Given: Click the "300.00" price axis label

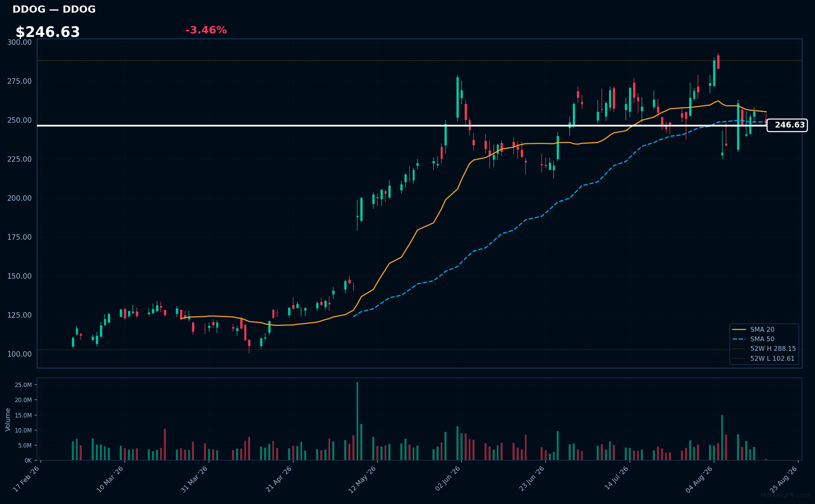Looking at the screenshot, I should pos(20,42).
